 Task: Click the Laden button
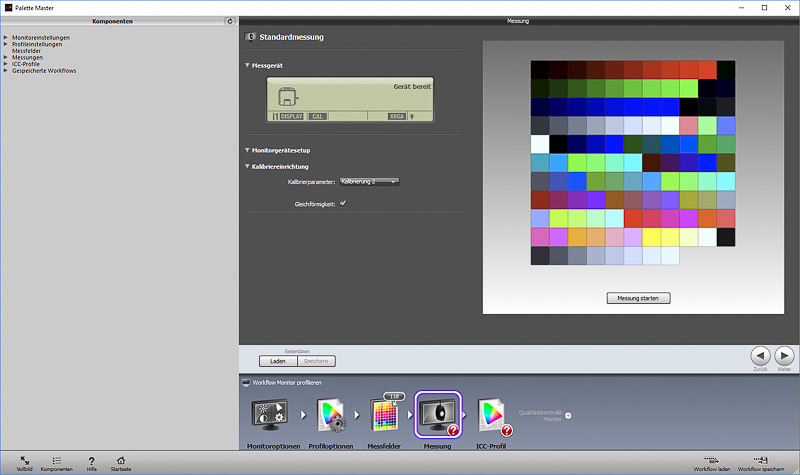278,361
